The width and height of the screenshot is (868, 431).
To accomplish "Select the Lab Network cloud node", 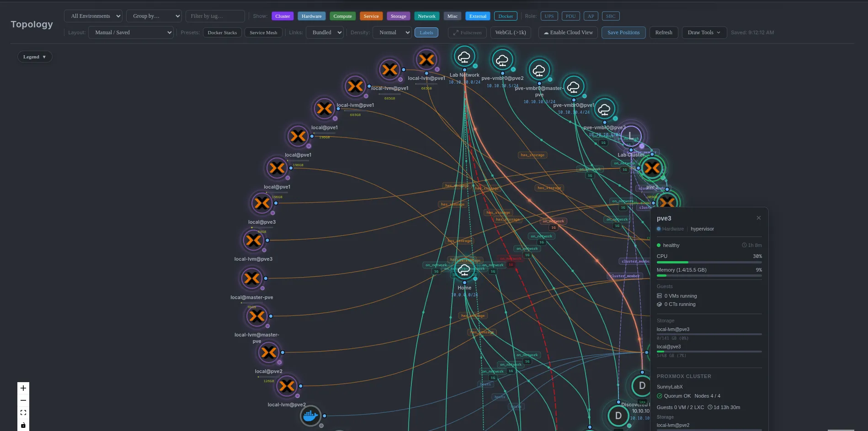I will pos(464,57).
